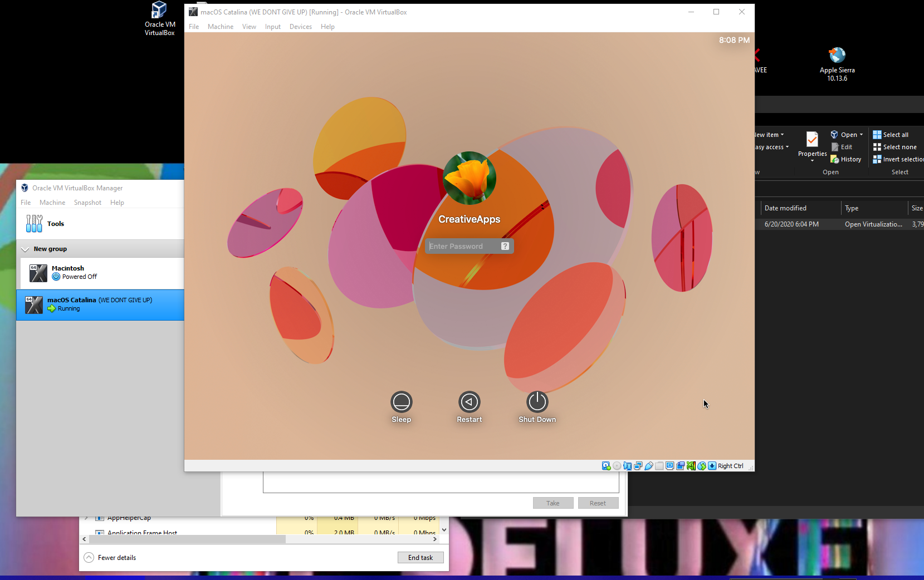This screenshot has width=924, height=580.
Task: Click Task Manager vertical scrollbar down arrow
Action: [x=444, y=530]
